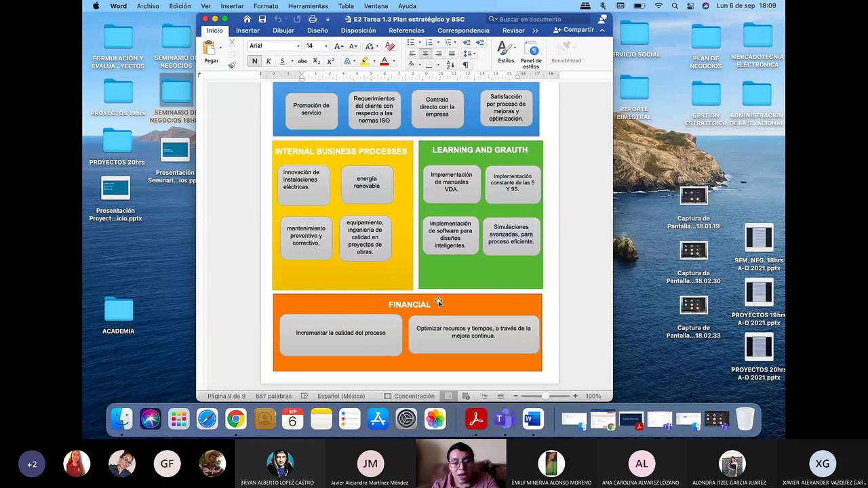The height and width of the screenshot is (488, 868).
Task: Open the Estilos styles gallery
Action: point(506,52)
